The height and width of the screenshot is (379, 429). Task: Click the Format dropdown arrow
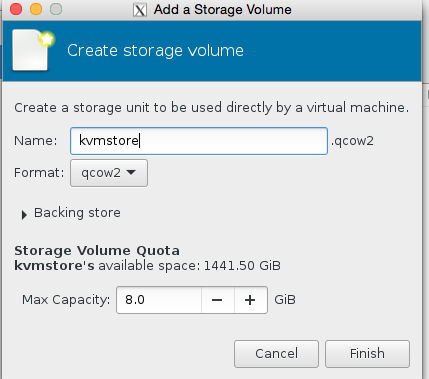131,172
